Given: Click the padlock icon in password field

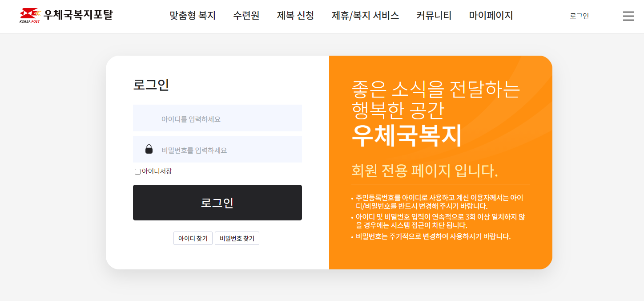Looking at the screenshot, I should click(x=149, y=149).
